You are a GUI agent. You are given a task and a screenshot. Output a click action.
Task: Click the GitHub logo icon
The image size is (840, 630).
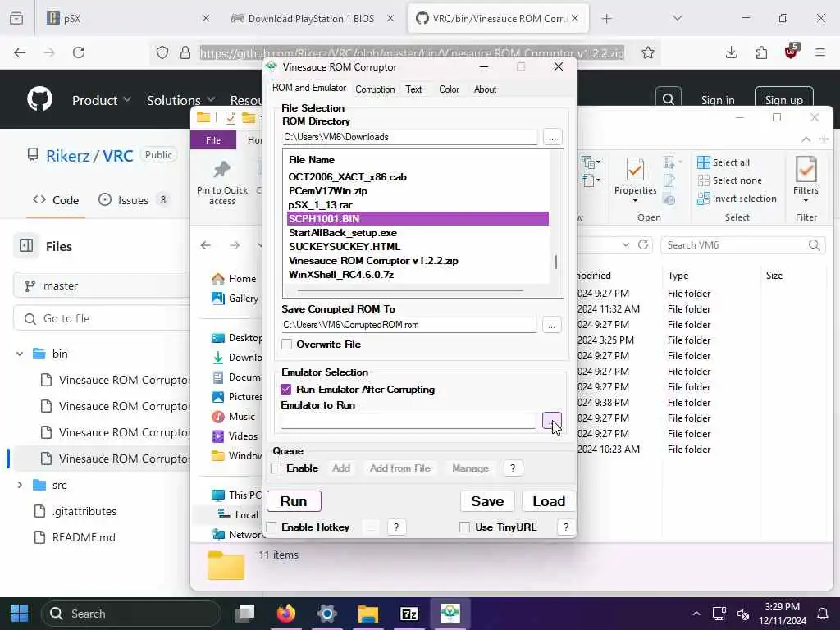coord(39,98)
